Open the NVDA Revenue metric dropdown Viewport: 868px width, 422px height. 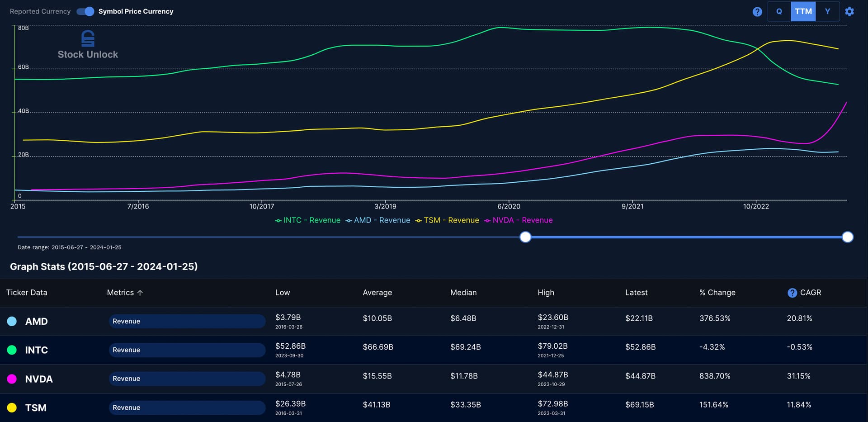click(187, 379)
